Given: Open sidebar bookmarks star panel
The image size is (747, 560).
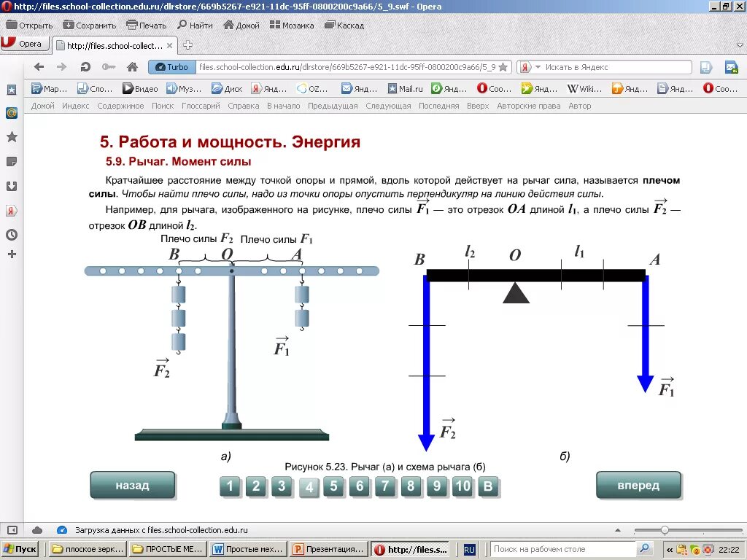Looking at the screenshot, I should (12, 137).
